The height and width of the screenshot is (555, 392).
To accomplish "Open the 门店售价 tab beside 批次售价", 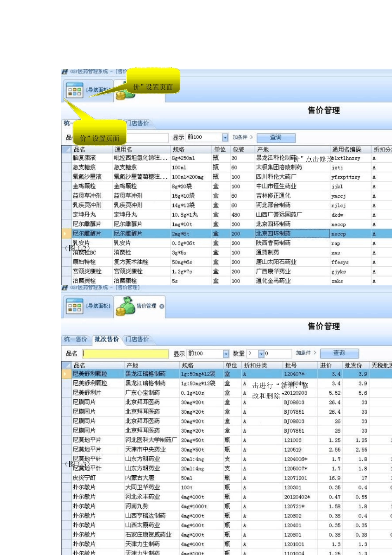I will (137, 339).
